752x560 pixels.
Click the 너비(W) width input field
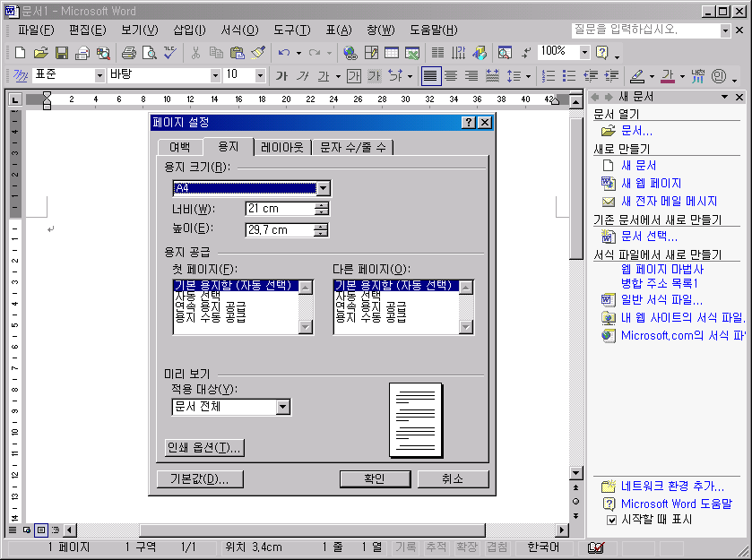pyautogui.click(x=280, y=209)
